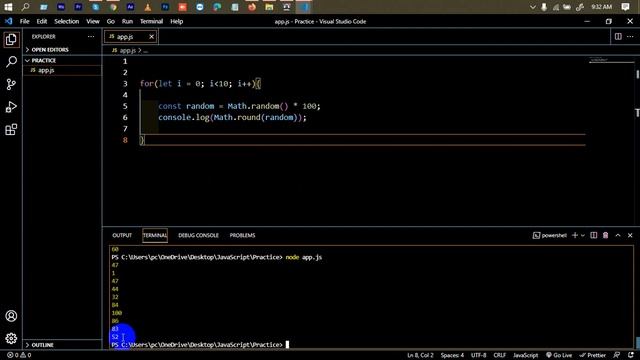Image resolution: width=640 pixels, height=360 pixels.
Task: Select language mode JavaScript in status bar
Action: 525,355
